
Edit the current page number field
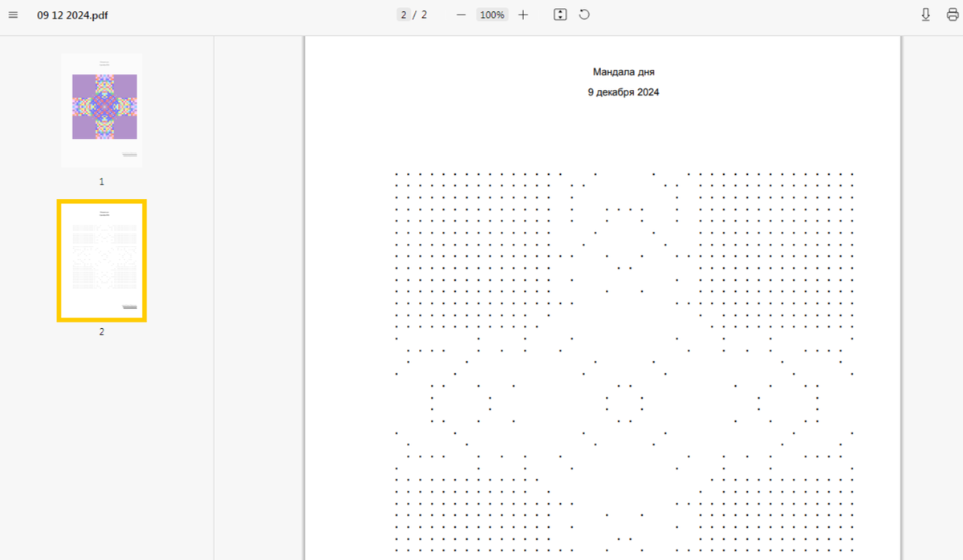[x=404, y=14]
